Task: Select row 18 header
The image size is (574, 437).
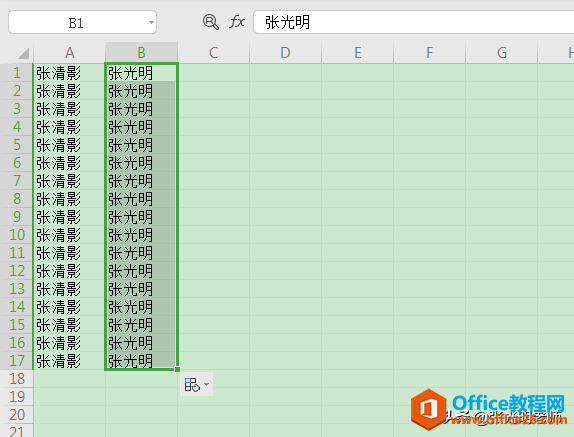Action: pyautogui.click(x=17, y=378)
